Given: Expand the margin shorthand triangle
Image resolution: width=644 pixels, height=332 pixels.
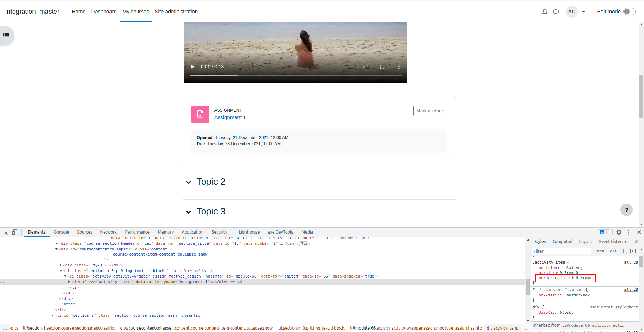Looking at the screenshot, I should point(557,273).
